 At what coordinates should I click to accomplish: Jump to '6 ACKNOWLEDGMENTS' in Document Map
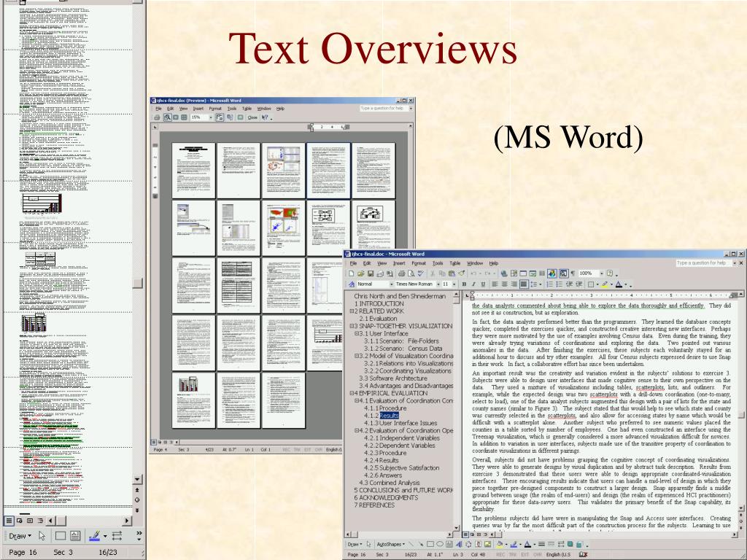(x=386, y=497)
